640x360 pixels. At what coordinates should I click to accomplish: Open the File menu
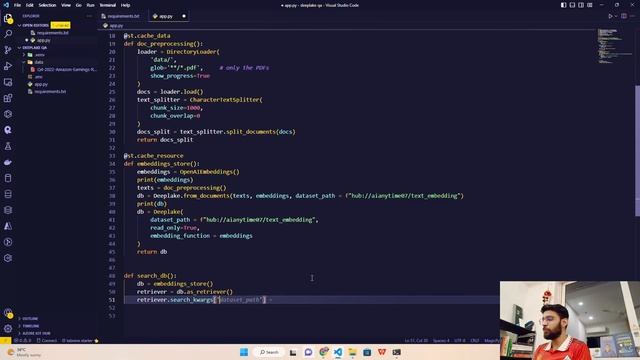click(17, 5)
